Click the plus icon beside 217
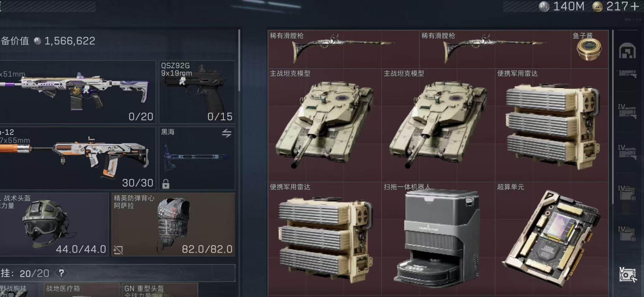 click(634, 6)
